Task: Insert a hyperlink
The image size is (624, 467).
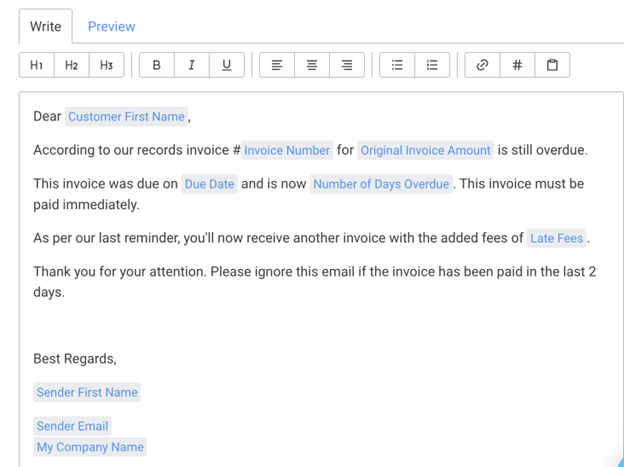Action: pyautogui.click(x=482, y=65)
